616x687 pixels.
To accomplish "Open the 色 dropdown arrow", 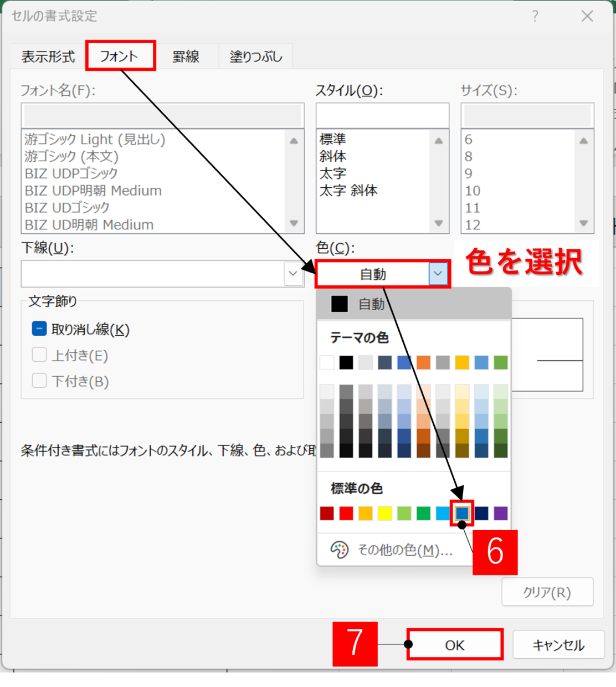I will 438,274.
